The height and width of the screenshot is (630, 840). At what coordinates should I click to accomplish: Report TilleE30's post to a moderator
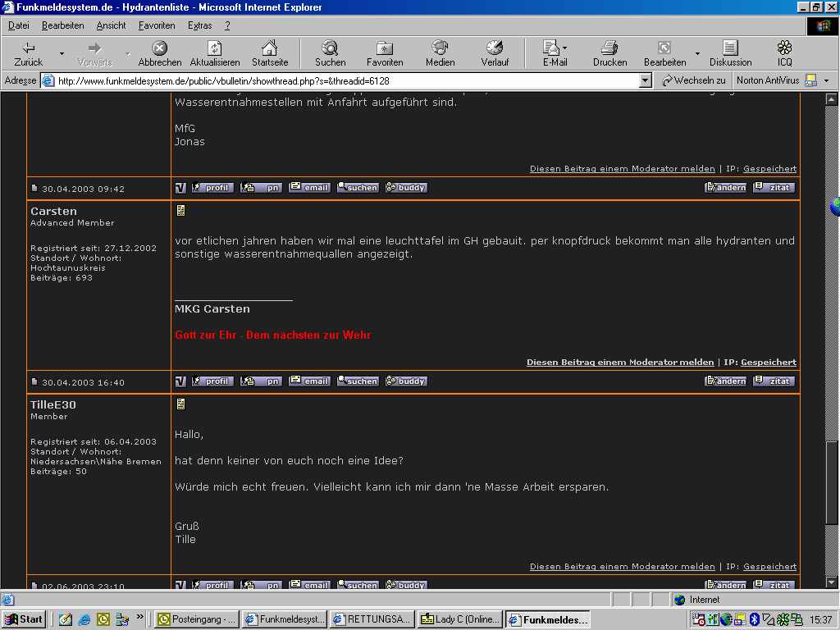[x=622, y=567]
